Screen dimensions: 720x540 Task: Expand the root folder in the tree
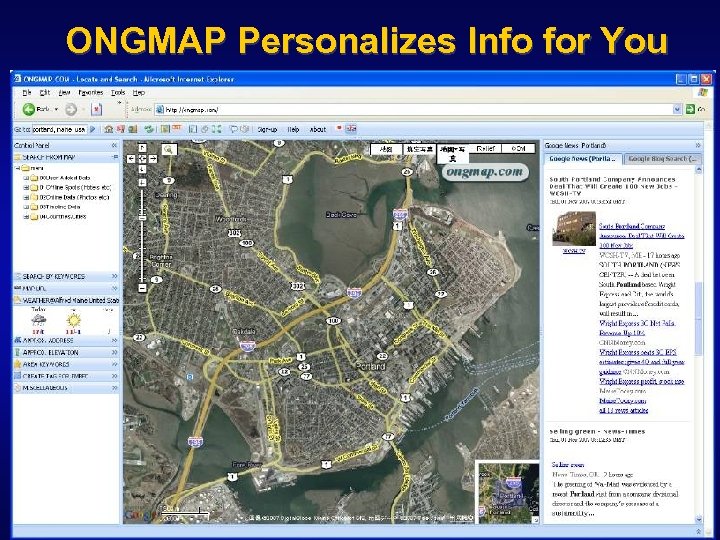tap(18, 168)
